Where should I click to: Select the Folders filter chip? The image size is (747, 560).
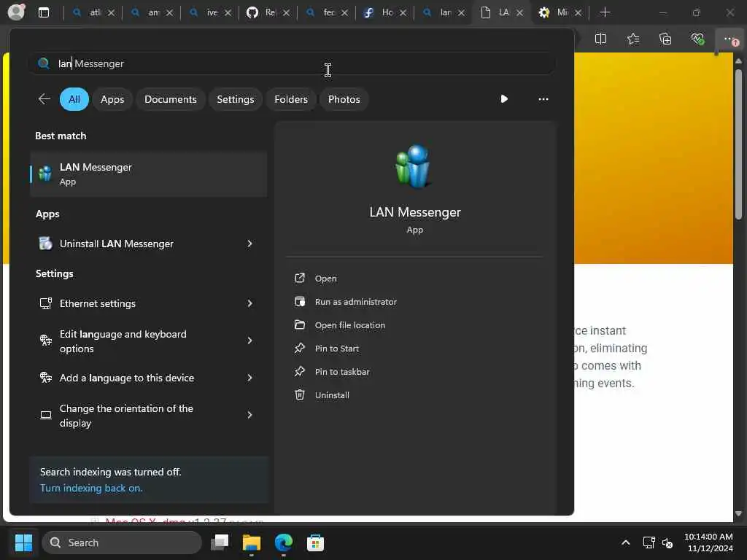[291, 99]
